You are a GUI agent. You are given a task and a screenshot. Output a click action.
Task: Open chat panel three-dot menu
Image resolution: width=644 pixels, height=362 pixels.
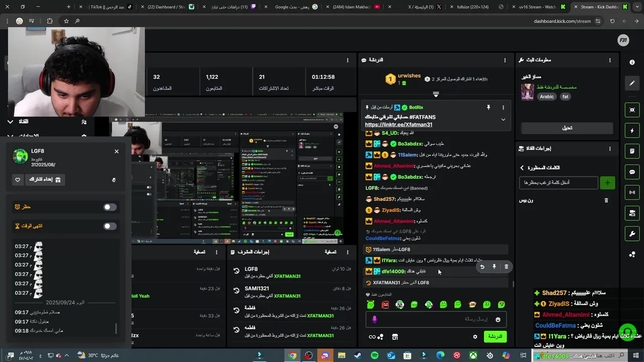click(505, 60)
